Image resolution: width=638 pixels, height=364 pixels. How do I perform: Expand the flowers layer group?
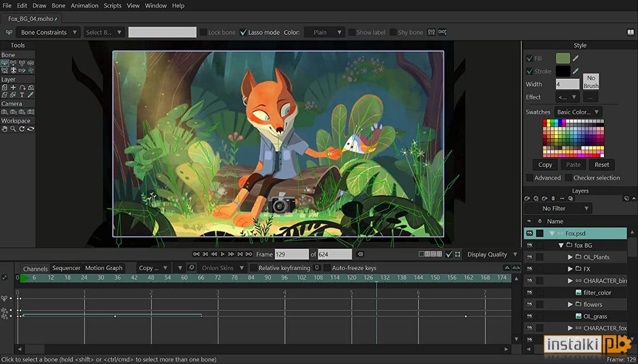(x=570, y=304)
